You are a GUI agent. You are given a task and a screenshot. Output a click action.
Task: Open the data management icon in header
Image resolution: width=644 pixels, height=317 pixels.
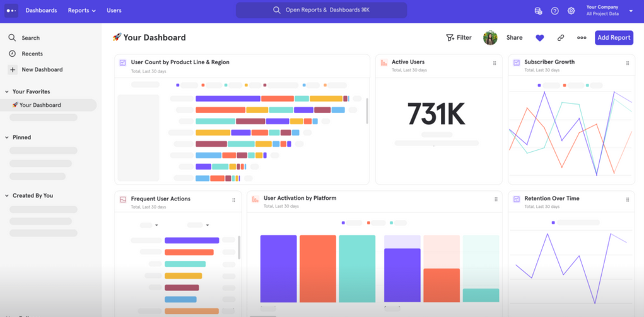538,11
